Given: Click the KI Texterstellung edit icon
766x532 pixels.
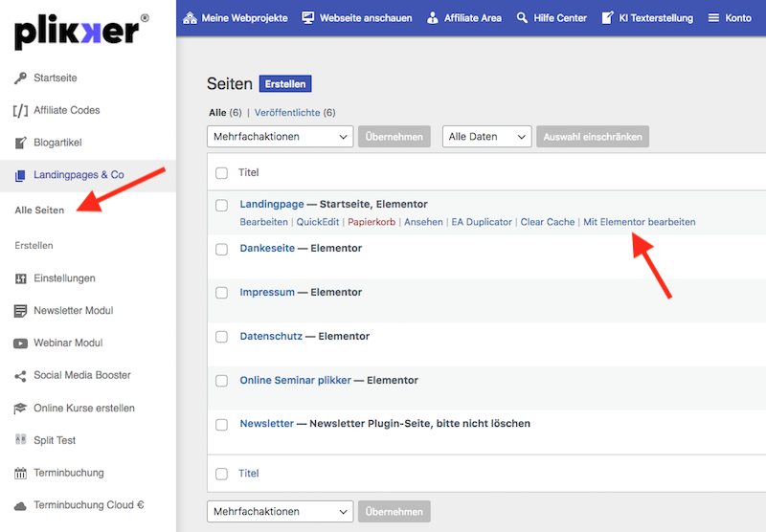Looking at the screenshot, I should pos(607,18).
